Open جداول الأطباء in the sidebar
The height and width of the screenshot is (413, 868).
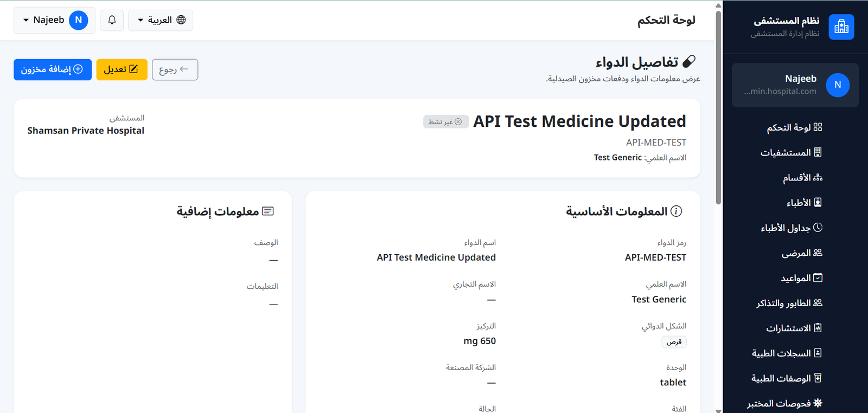pos(792,228)
